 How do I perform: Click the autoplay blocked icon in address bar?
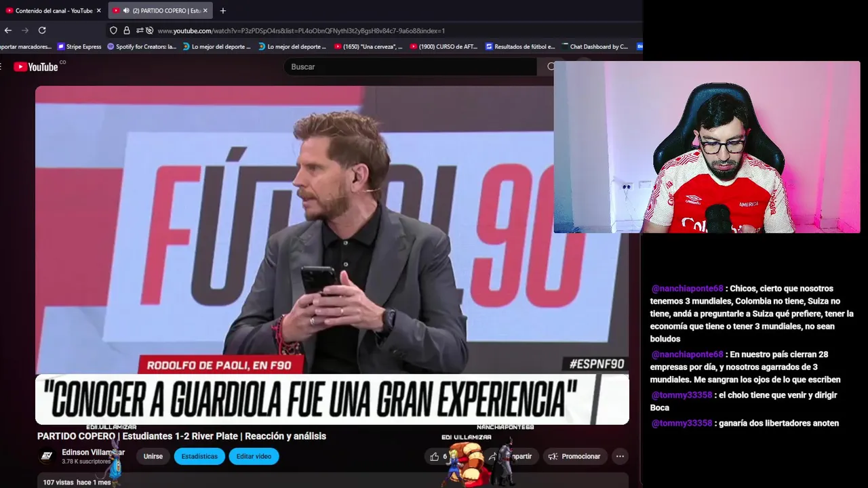point(149,30)
